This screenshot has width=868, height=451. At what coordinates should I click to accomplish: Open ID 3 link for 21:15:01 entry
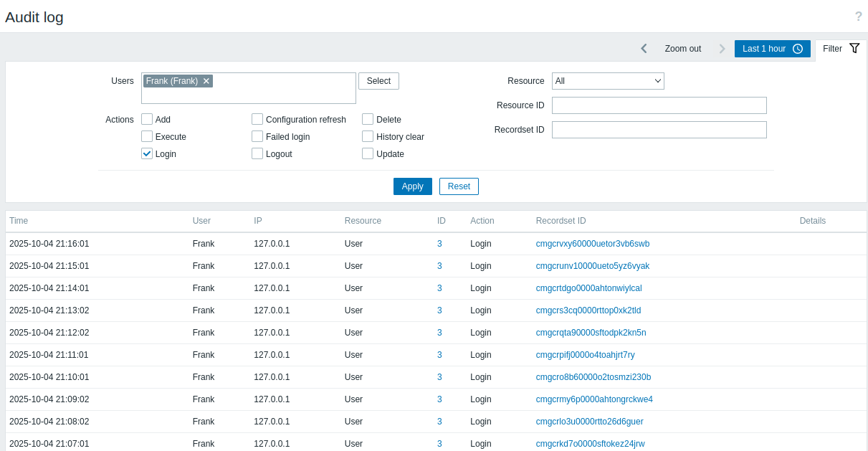click(439, 266)
